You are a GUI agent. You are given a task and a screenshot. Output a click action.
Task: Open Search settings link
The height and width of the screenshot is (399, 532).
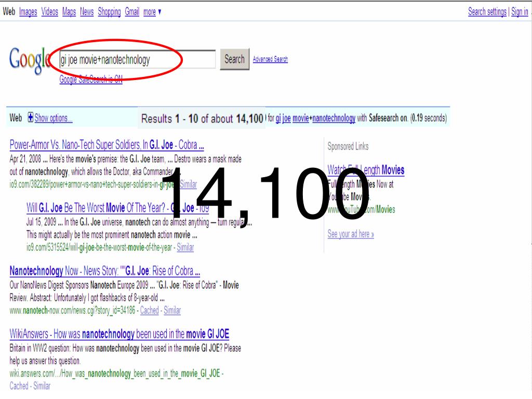point(487,11)
